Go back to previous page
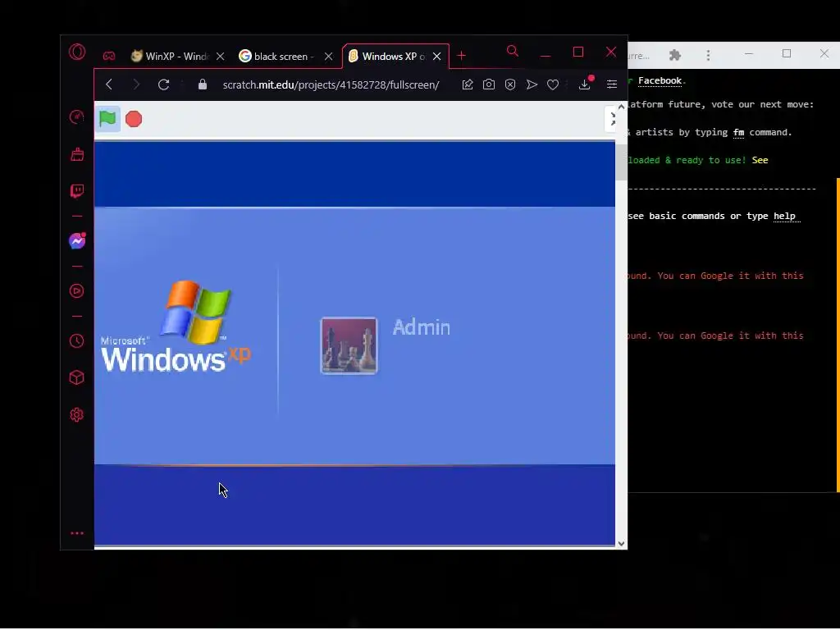The image size is (840, 630). tap(109, 84)
